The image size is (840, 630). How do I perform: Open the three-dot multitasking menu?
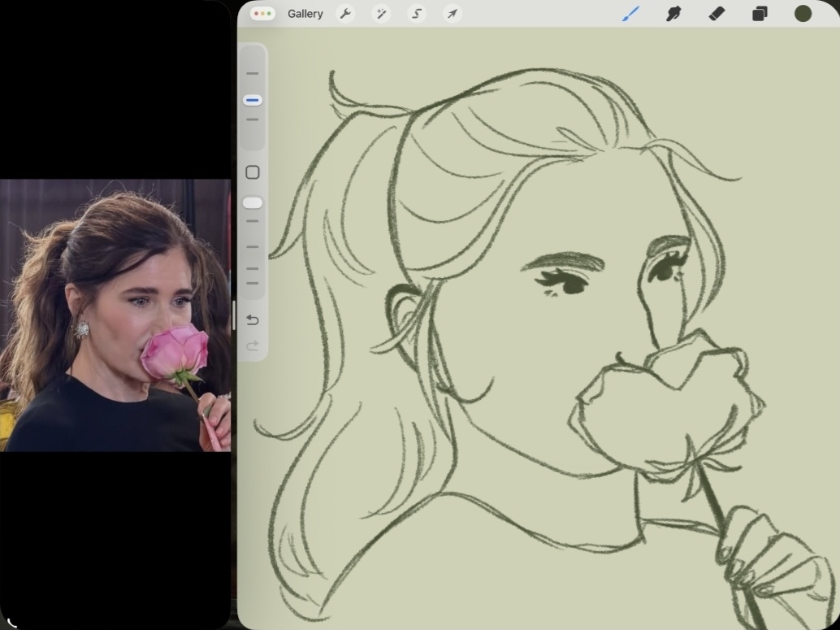point(262,14)
